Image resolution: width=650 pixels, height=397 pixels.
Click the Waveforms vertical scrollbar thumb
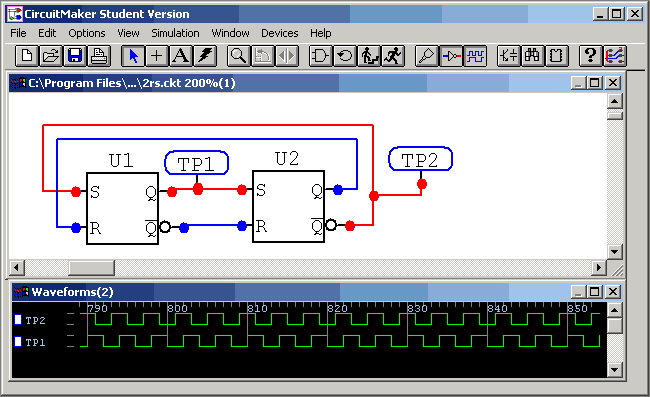(614, 326)
